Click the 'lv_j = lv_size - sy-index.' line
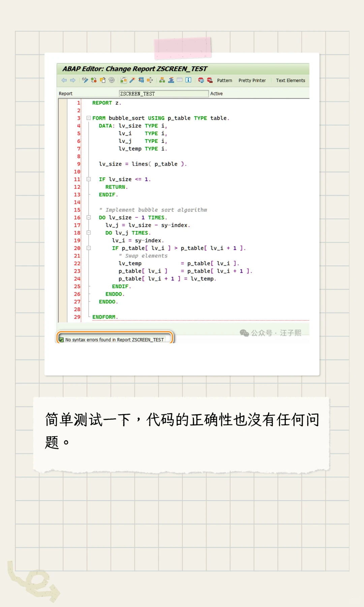Viewport: 364px width, 607px height. tap(148, 225)
